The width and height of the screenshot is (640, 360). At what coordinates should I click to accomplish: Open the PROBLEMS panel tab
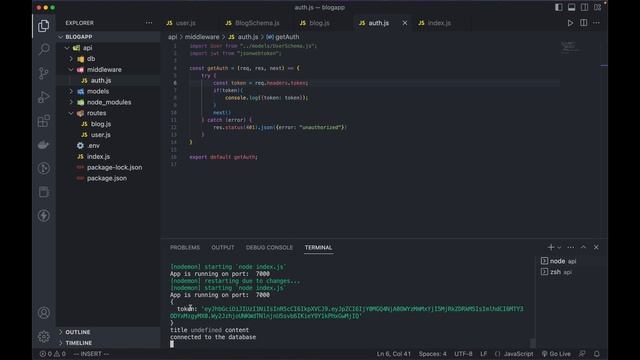point(185,247)
